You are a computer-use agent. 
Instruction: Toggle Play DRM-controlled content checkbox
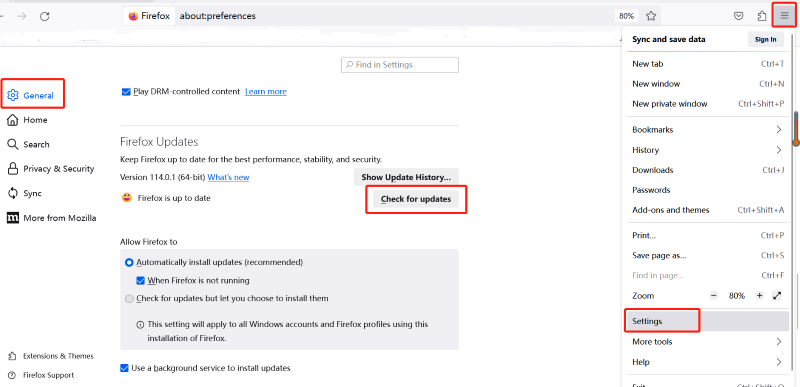[126, 92]
